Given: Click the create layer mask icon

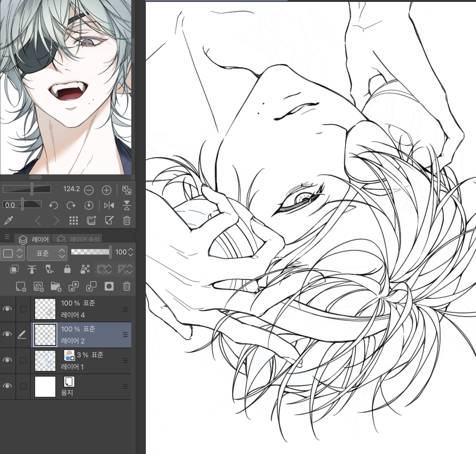Looking at the screenshot, I should click(109, 286).
